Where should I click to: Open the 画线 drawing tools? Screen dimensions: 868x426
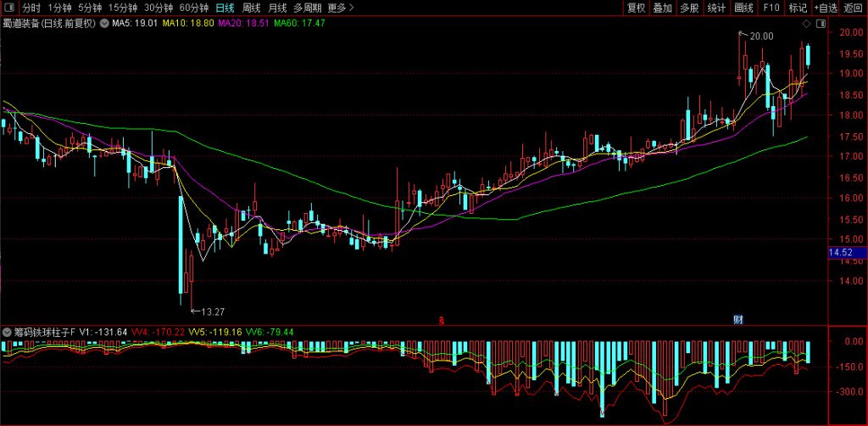pos(743,8)
